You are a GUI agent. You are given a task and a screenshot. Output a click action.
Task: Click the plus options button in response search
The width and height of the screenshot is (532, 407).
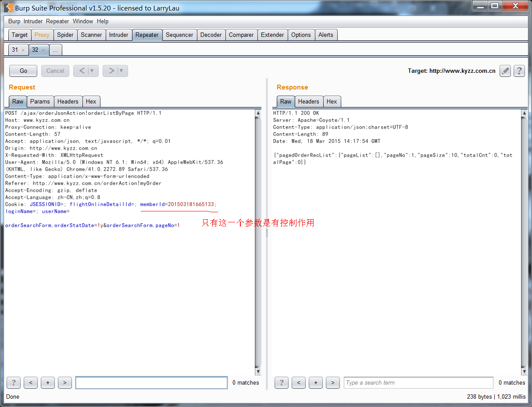316,383
